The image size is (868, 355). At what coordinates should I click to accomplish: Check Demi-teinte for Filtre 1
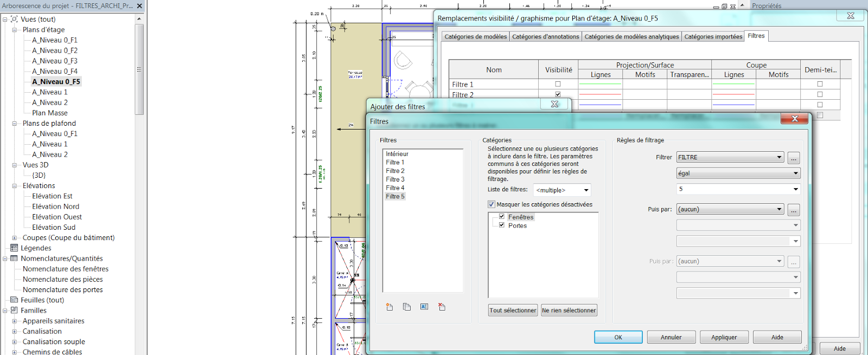[x=820, y=84]
